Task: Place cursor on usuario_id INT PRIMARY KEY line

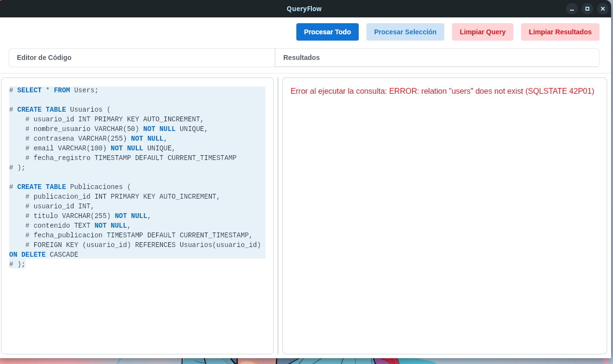Action: (115, 119)
